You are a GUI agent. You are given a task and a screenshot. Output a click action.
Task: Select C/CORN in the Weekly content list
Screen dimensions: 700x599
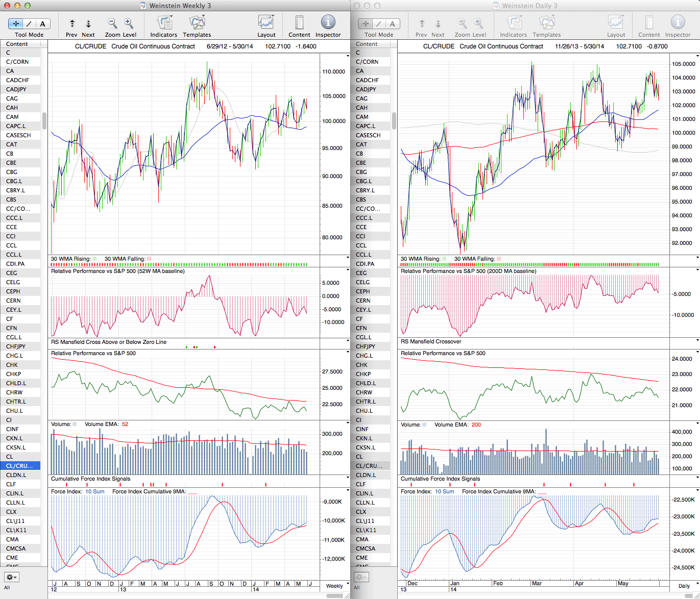click(17, 62)
